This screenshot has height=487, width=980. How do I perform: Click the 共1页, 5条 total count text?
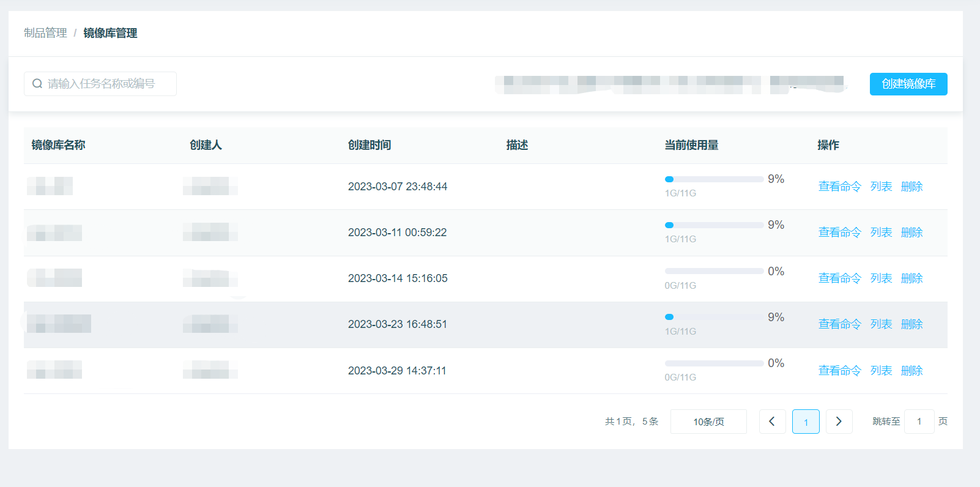click(631, 422)
